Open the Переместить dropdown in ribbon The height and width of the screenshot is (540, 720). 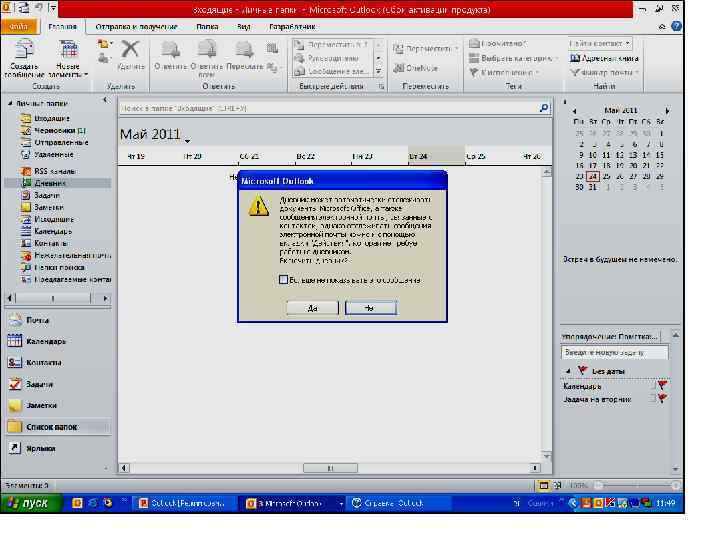(457, 48)
